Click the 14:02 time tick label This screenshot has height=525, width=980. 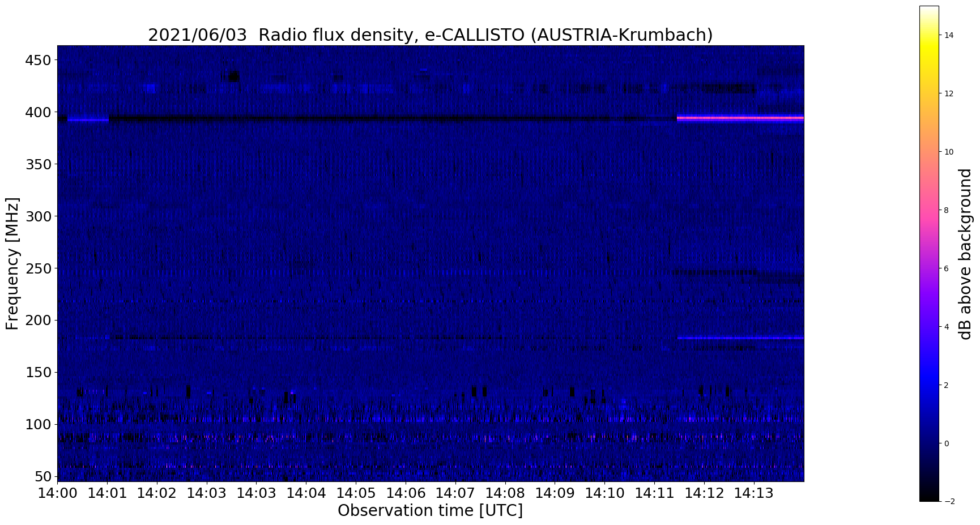tap(157, 493)
